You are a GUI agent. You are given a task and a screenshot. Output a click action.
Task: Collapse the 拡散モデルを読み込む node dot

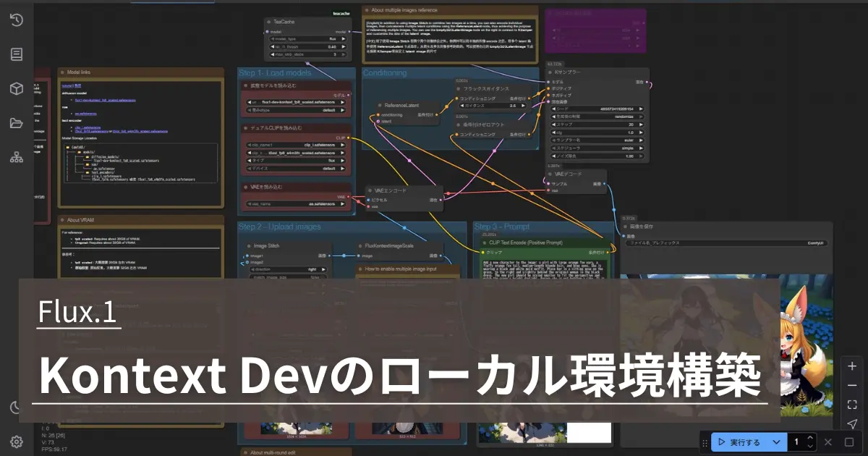click(x=245, y=86)
